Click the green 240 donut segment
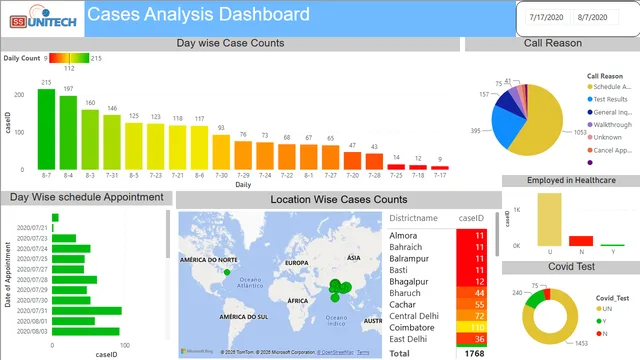Viewport: 640px width, 360px height. 535,299
